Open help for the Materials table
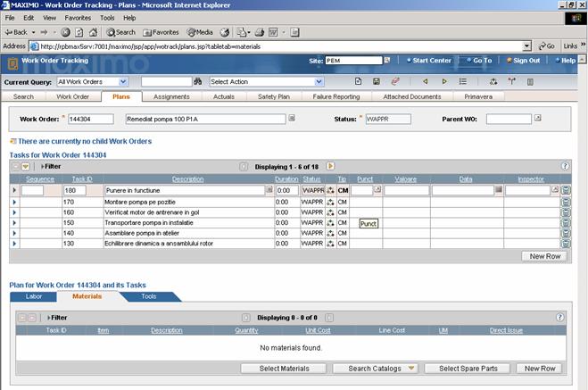 pyautogui.click(x=559, y=317)
